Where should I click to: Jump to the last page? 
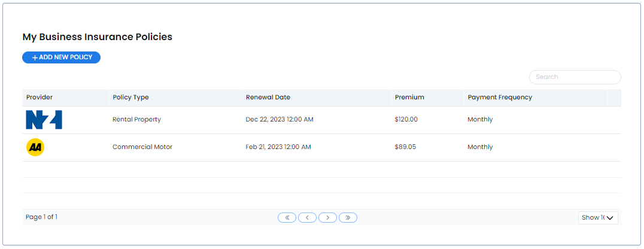point(348,217)
